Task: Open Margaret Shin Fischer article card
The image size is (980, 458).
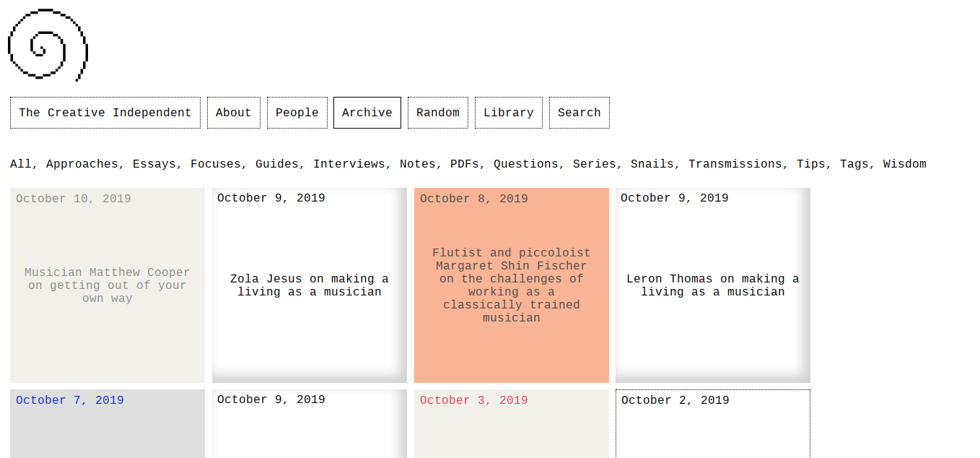Action: coord(512,285)
